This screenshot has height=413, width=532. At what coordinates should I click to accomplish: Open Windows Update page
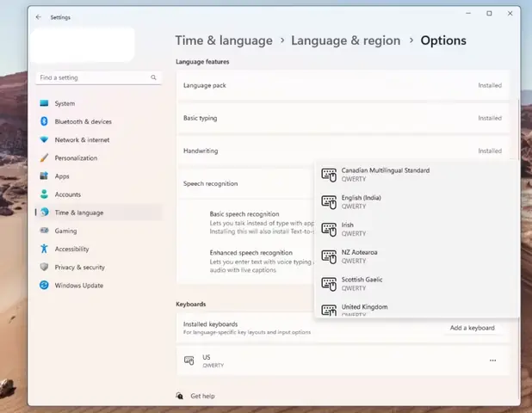pos(98,285)
